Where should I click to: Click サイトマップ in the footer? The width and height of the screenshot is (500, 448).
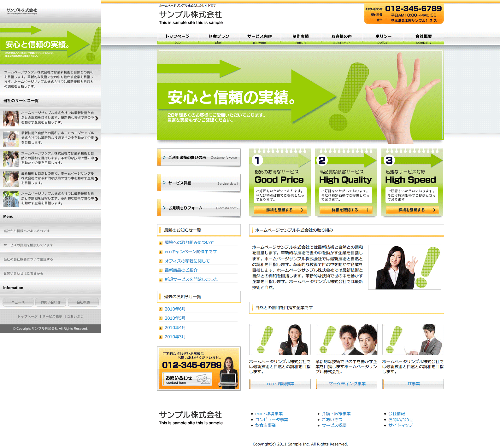pos(400,425)
